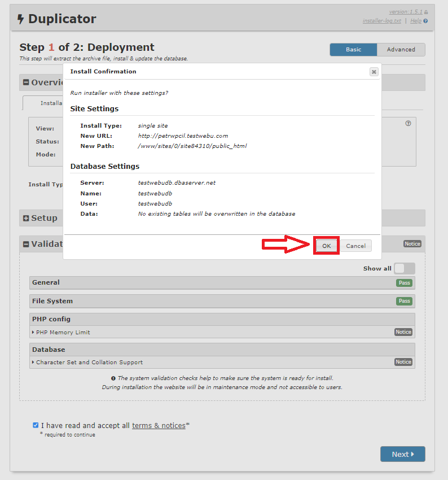The height and width of the screenshot is (480, 448).
Task: Open the terms & notices link
Action: click(x=159, y=425)
